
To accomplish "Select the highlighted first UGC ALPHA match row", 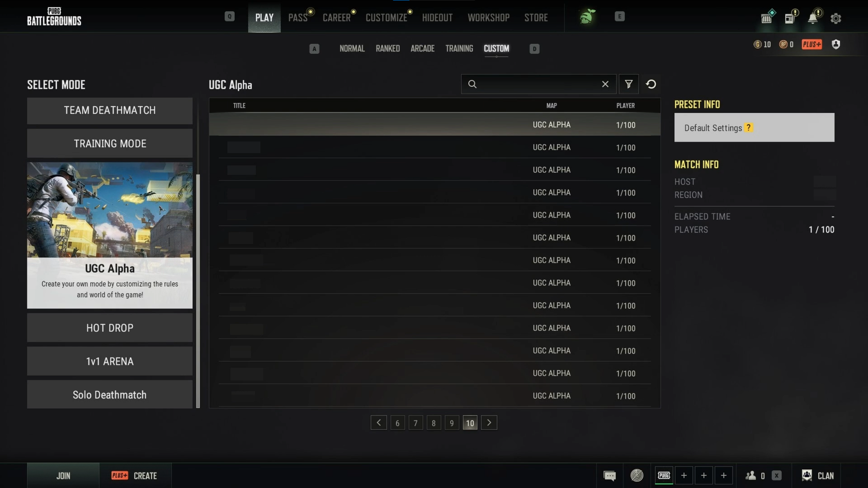I will [x=435, y=125].
